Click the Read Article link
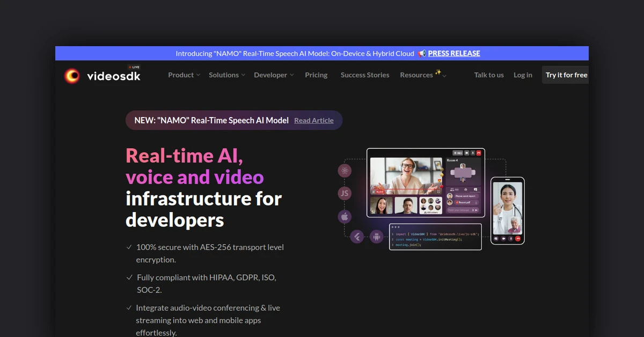 [314, 121]
